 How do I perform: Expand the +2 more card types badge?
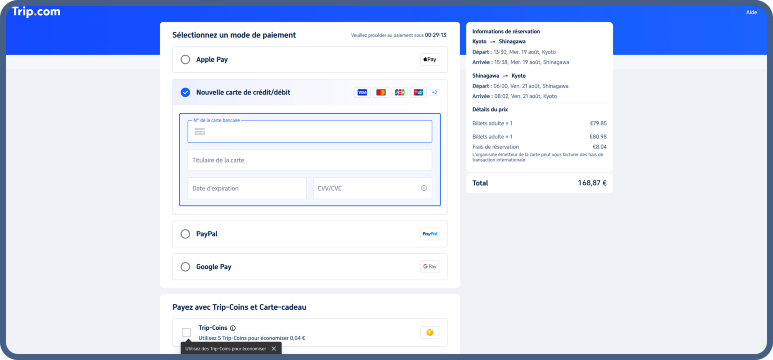[x=434, y=92]
